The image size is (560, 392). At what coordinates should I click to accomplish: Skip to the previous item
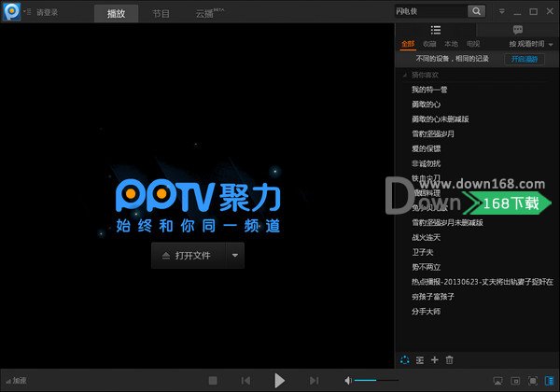pyautogui.click(x=245, y=381)
